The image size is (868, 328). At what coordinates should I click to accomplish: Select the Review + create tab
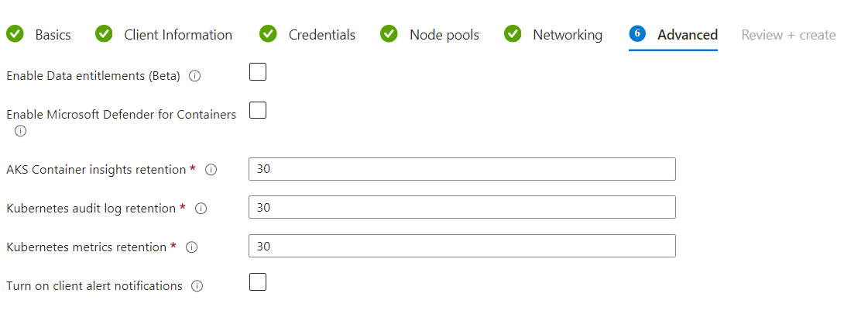coord(788,35)
